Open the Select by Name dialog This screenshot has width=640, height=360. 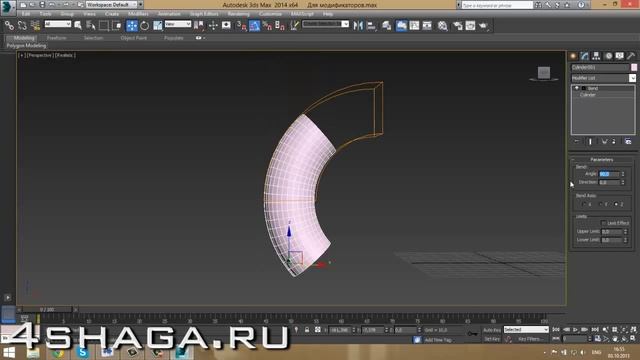click(91, 26)
